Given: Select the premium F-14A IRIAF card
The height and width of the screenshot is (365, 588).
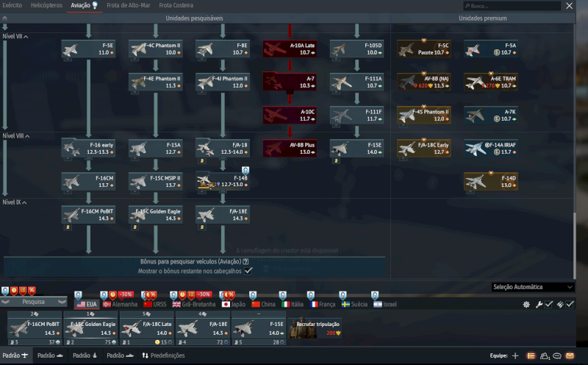Looking at the screenshot, I should click(491, 149).
